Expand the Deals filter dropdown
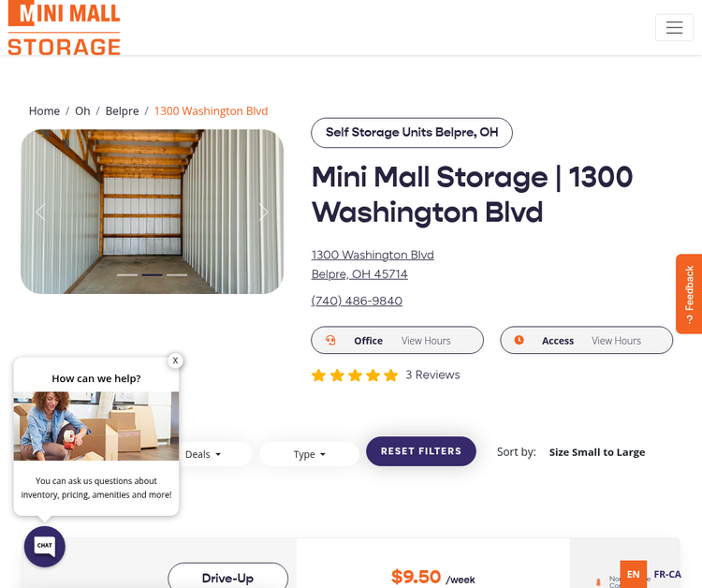 point(203,454)
